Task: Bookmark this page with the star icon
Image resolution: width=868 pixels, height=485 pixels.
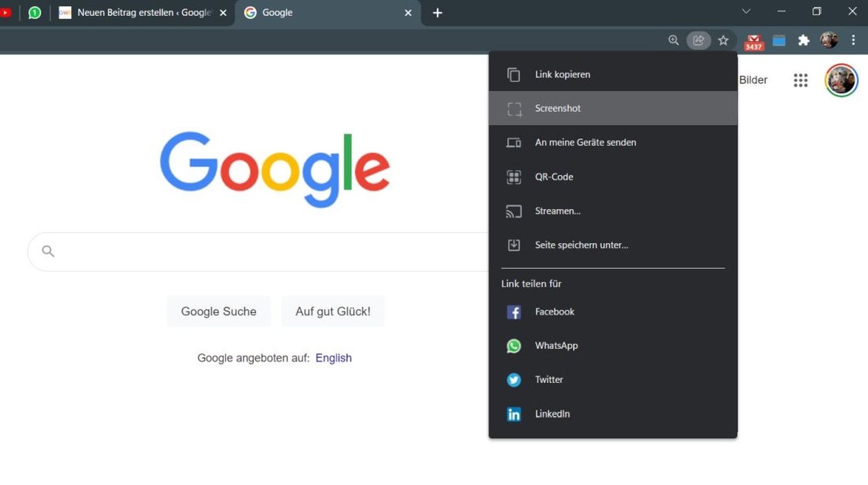Action: (723, 40)
